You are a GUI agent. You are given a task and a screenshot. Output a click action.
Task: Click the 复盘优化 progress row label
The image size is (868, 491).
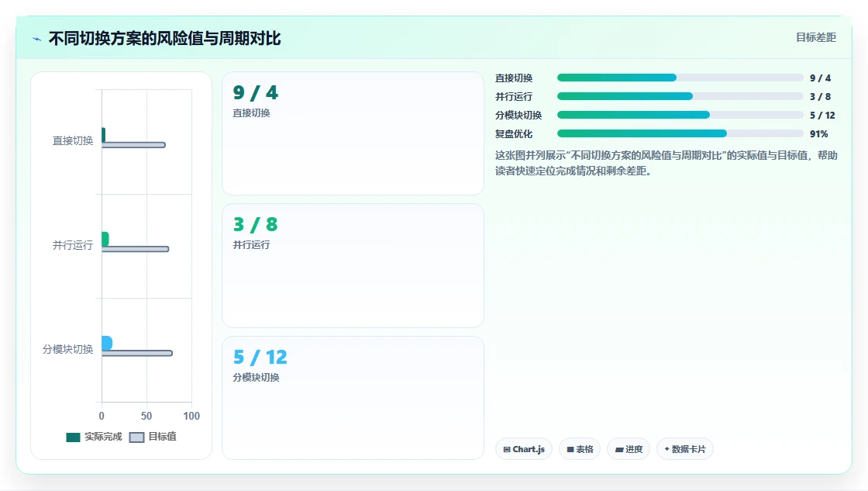(x=514, y=134)
